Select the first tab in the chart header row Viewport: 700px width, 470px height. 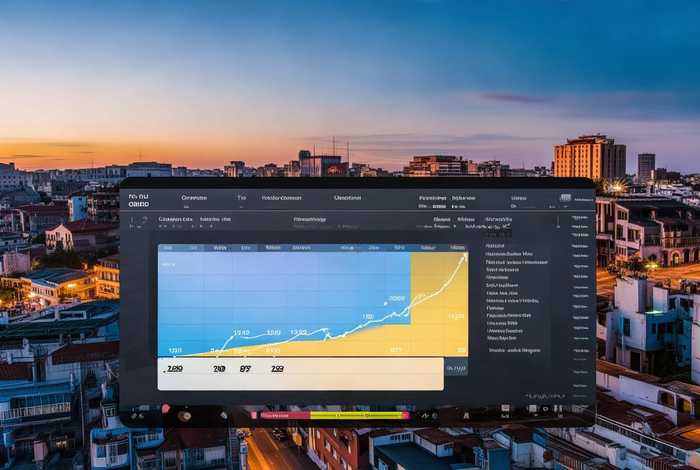(x=167, y=246)
